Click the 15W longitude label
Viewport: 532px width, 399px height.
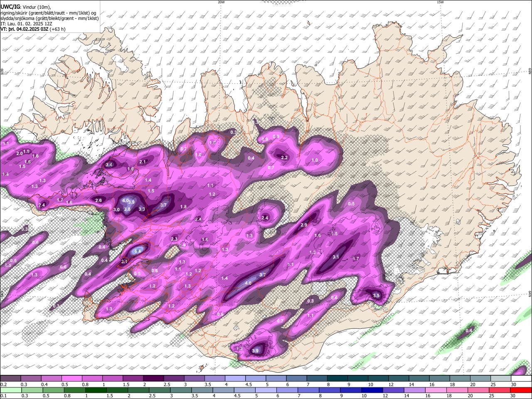[x=440, y=2]
